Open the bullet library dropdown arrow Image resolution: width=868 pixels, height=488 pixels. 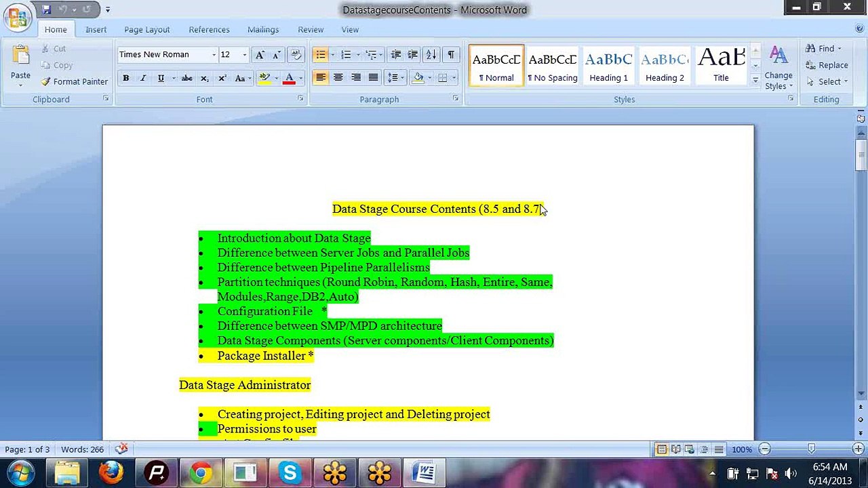tap(332, 55)
